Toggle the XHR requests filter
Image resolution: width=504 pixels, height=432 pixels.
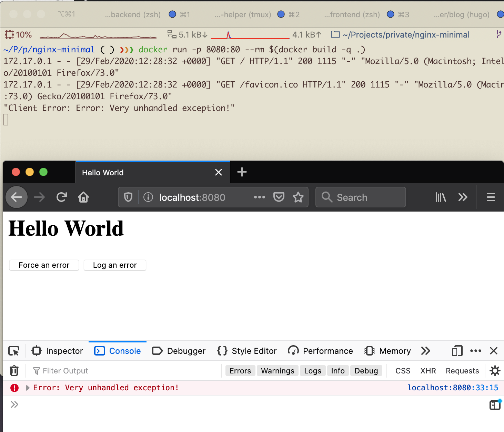coord(428,371)
